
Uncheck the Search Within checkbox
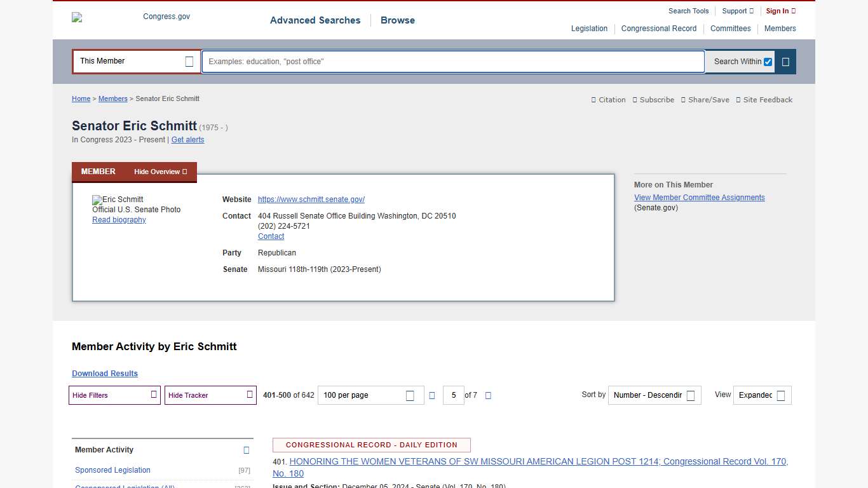[768, 62]
